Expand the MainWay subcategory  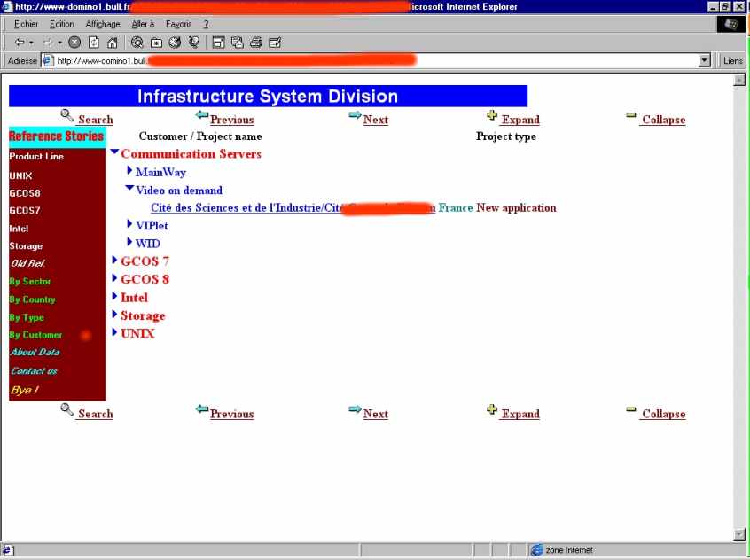click(129, 170)
